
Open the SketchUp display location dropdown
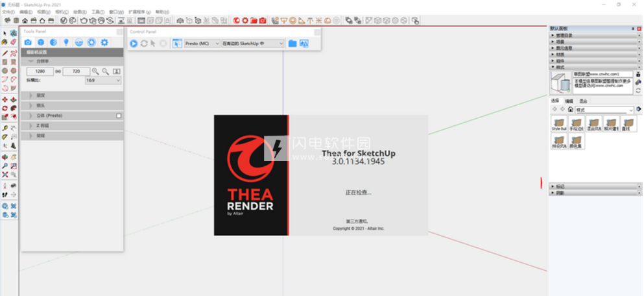pyautogui.click(x=252, y=43)
